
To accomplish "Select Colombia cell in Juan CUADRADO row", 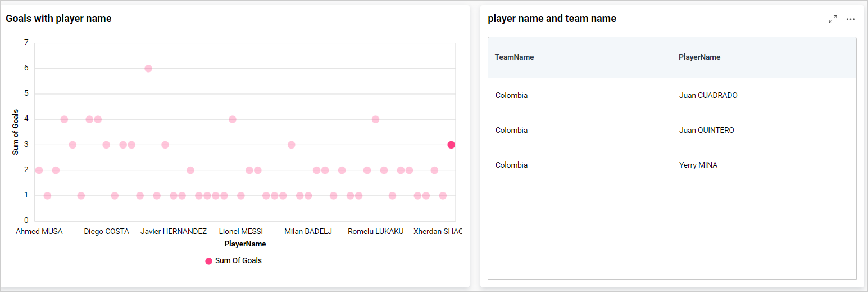I will [511, 96].
